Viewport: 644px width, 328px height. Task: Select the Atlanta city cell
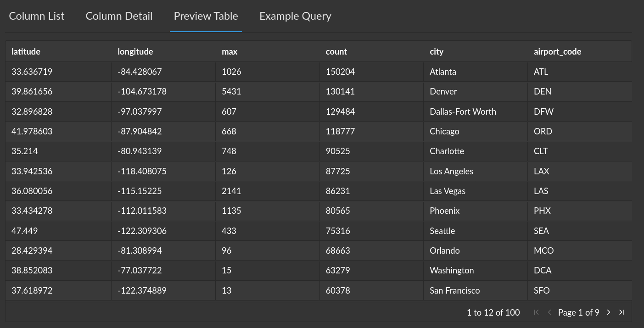443,72
